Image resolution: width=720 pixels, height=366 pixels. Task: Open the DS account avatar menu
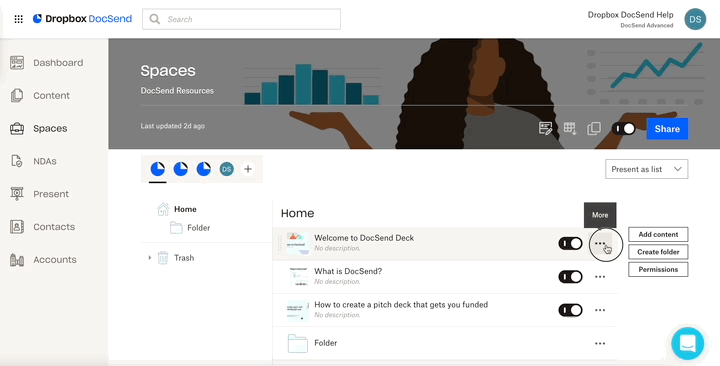coord(695,19)
